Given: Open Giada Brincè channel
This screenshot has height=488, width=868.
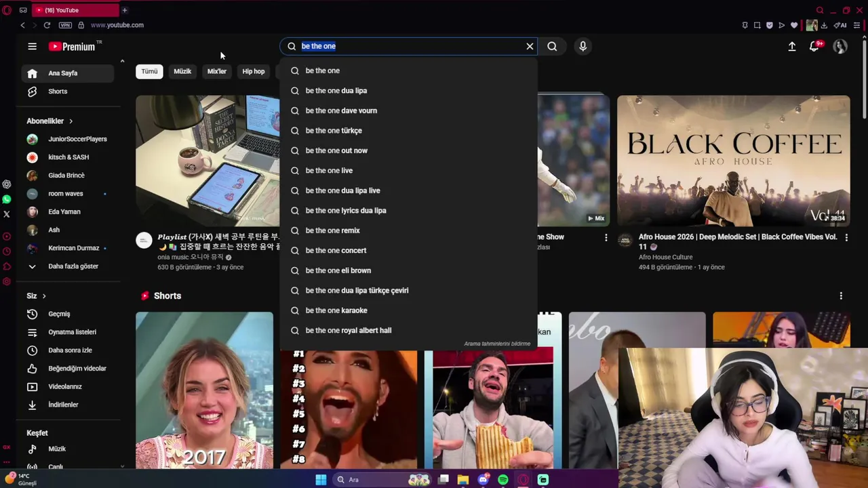Looking at the screenshot, I should point(67,176).
